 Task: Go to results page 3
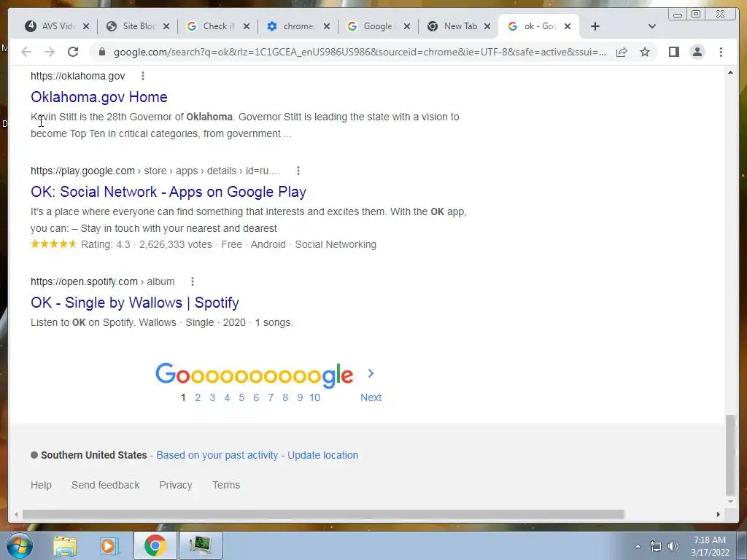point(212,397)
